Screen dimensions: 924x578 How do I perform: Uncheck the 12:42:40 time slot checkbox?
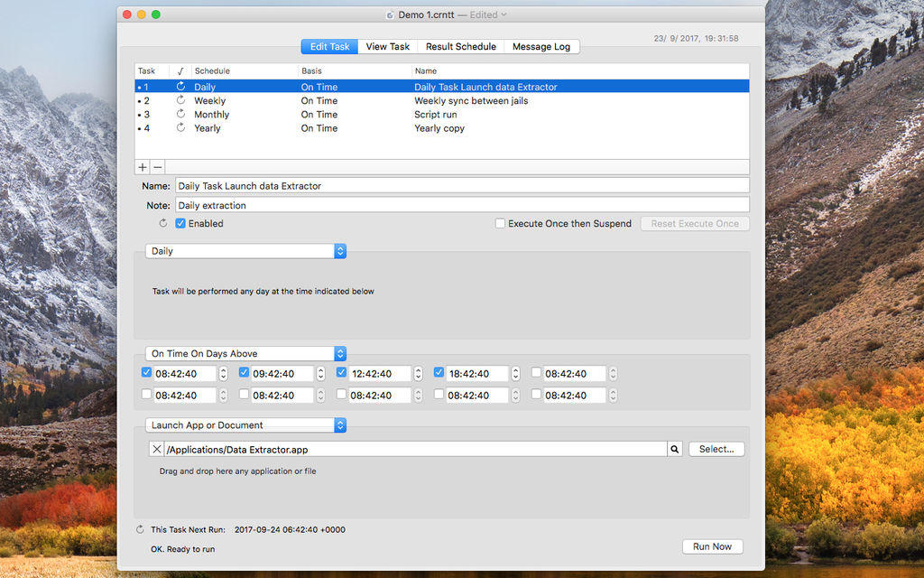(341, 372)
